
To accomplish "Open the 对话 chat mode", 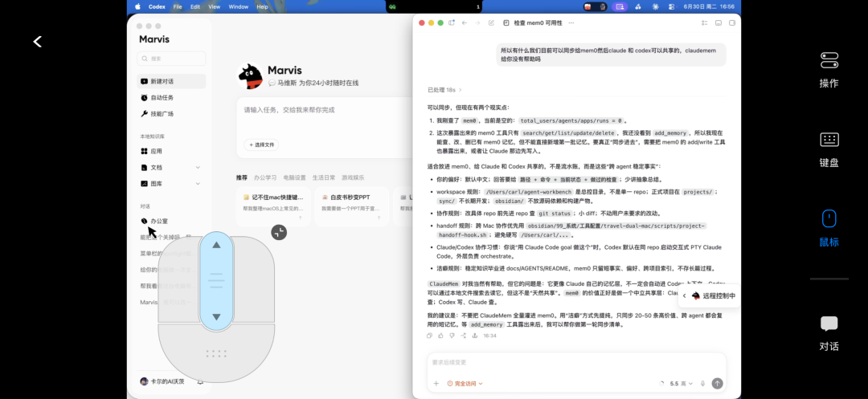I will [x=829, y=333].
